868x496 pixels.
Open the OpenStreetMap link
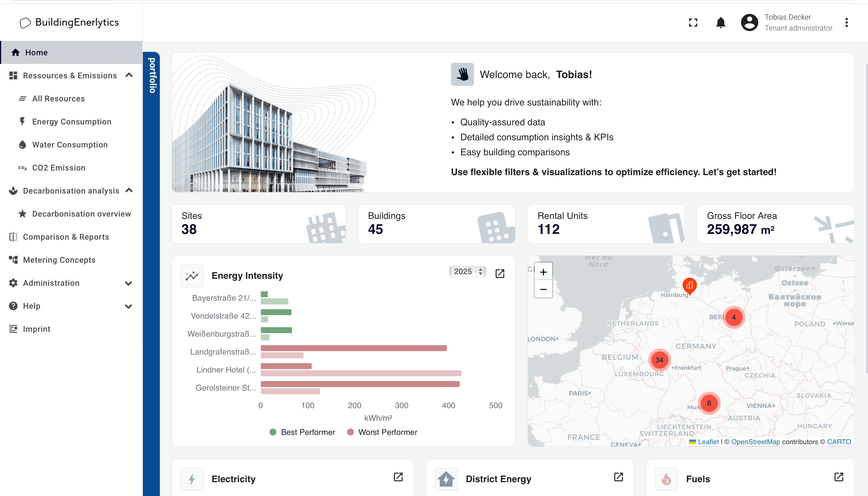pos(756,442)
